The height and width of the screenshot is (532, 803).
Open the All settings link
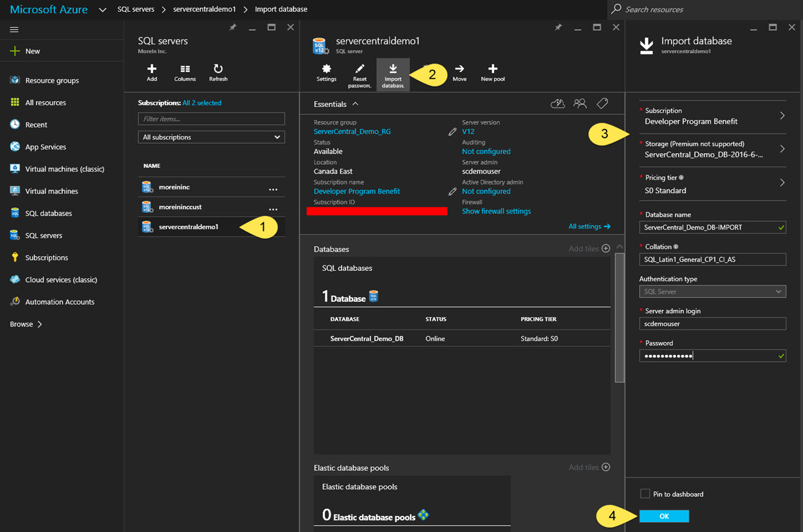(x=589, y=227)
